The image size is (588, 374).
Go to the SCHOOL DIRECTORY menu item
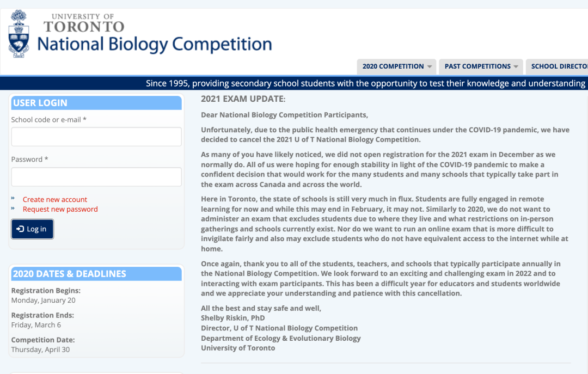click(559, 66)
